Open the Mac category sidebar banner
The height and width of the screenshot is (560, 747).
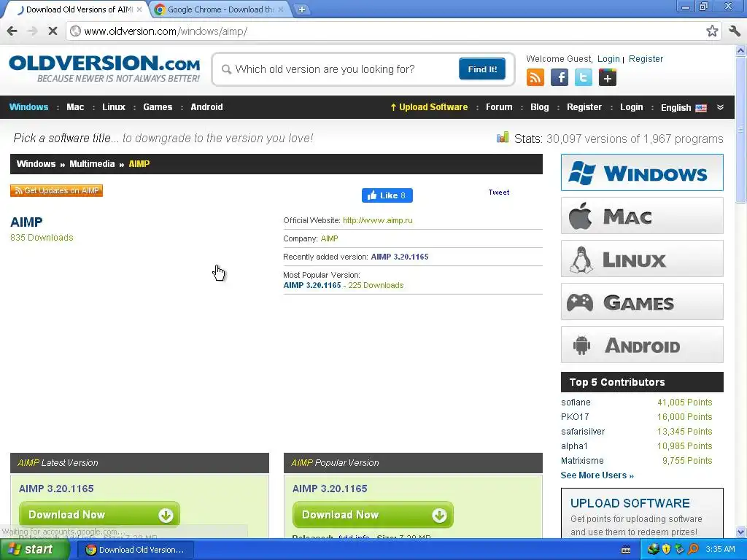pyautogui.click(x=642, y=216)
